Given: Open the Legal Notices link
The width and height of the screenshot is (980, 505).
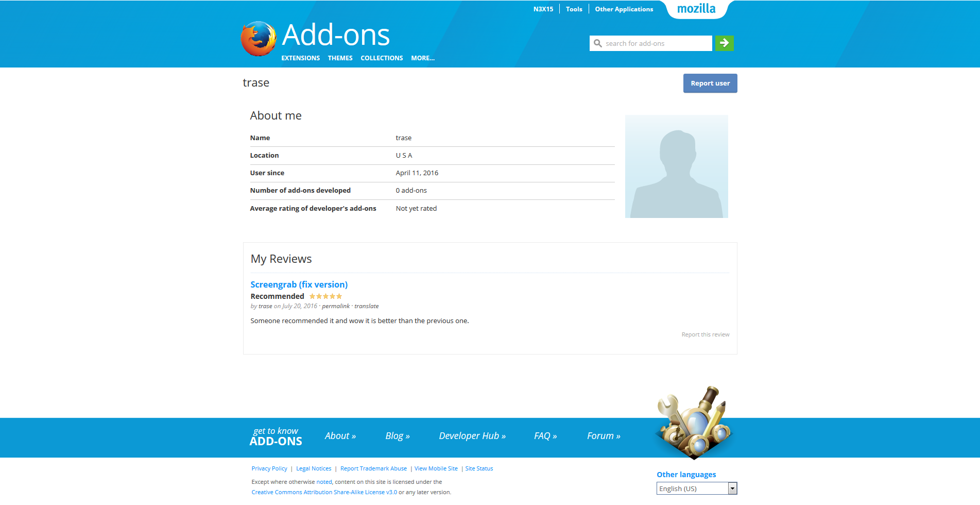Looking at the screenshot, I should [x=314, y=468].
